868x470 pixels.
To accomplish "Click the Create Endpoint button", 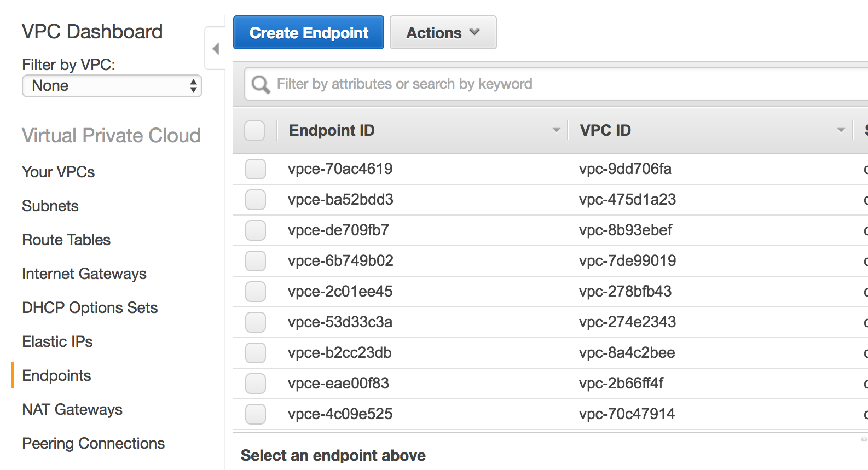I will pos(309,33).
